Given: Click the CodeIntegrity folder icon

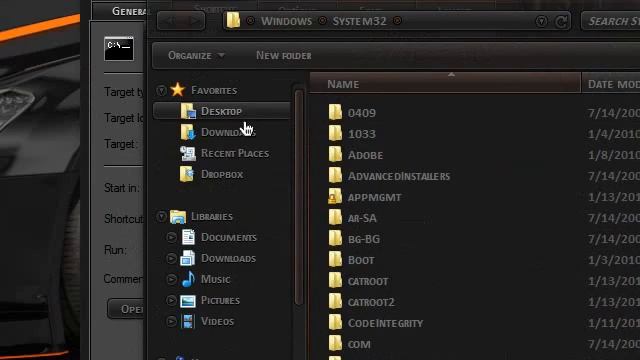Looking at the screenshot, I should coord(335,322).
